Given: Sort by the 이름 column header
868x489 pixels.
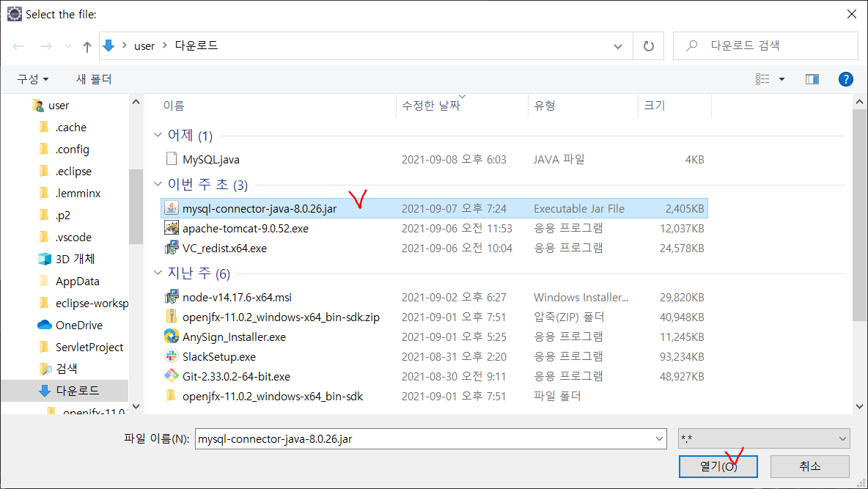Looking at the screenshot, I should (173, 106).
